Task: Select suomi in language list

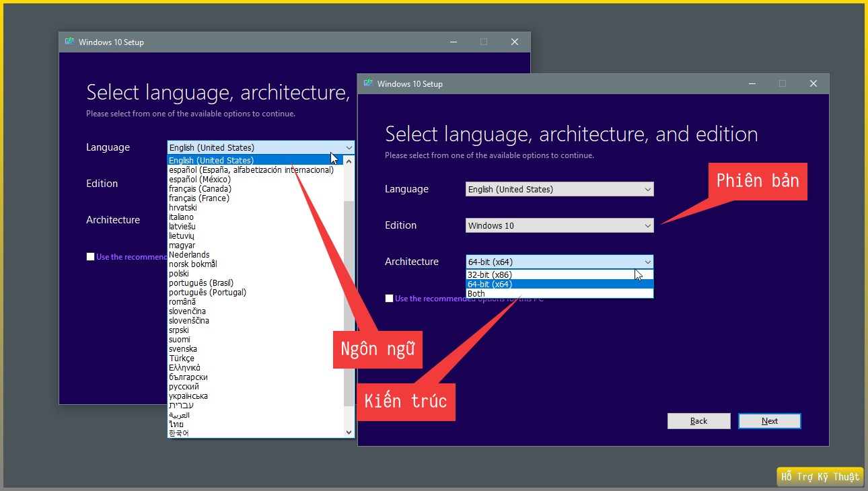Action: 255,339
